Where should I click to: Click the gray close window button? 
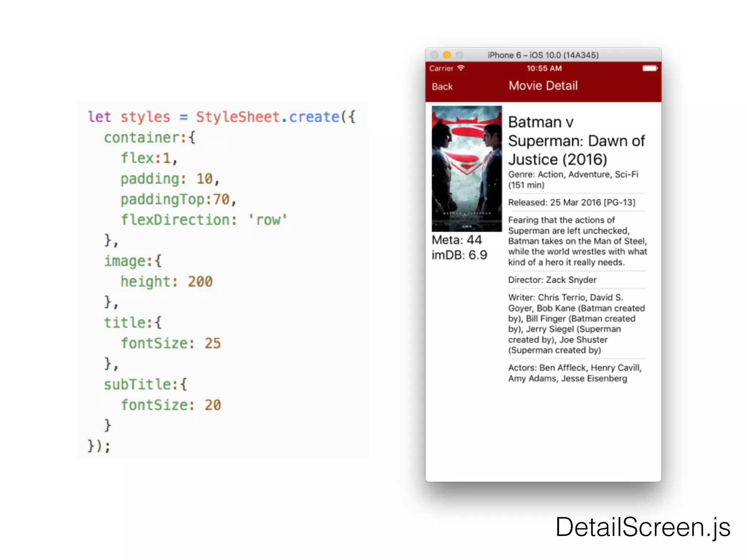[x=434, y=55]
